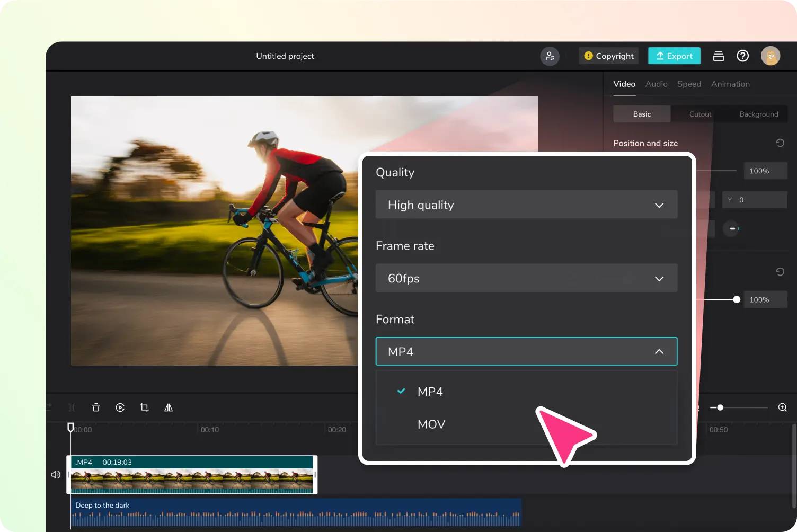Click the delete trash icon

point(96,407)
